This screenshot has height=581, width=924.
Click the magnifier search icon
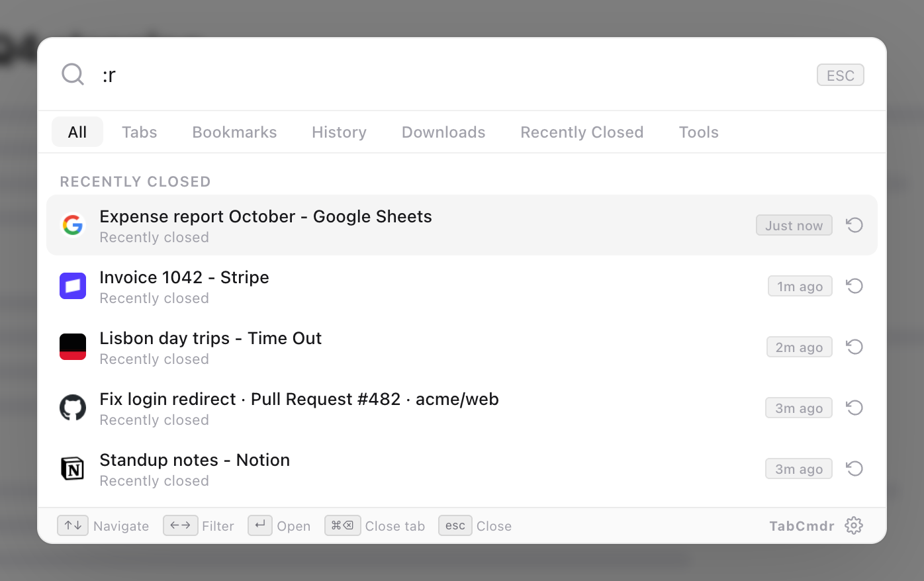click(73, 74)
